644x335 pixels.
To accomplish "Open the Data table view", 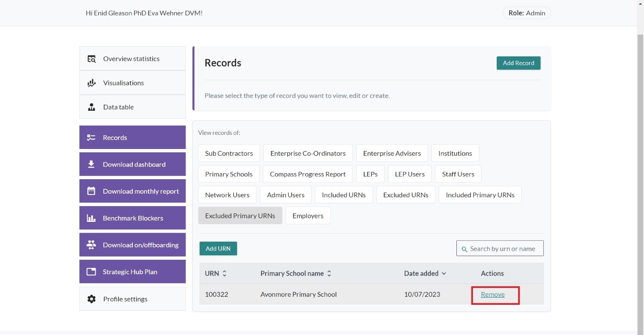I will 132,107.
